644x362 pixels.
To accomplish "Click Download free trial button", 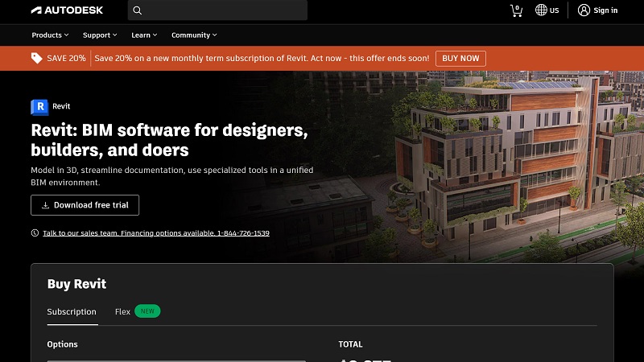I will 85,205.
